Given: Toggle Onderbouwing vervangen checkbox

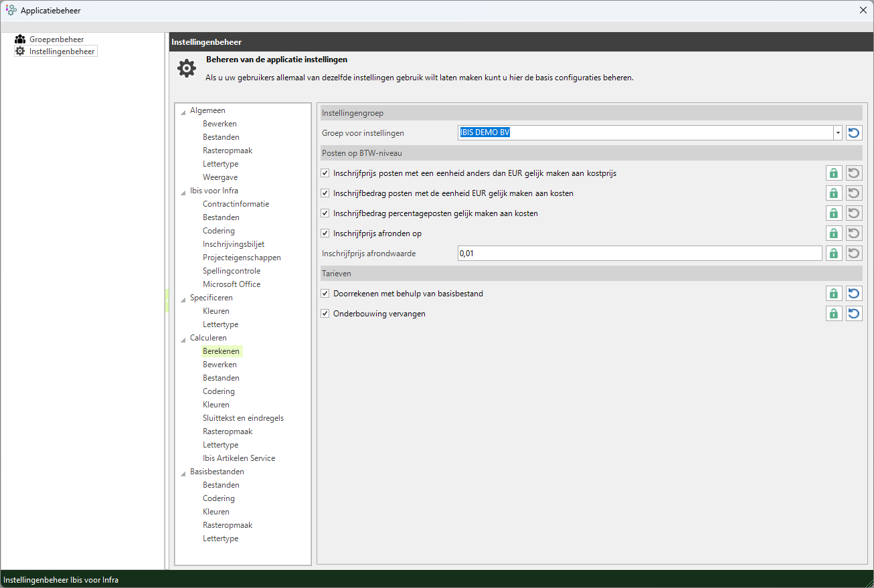Looking at the screenshot, I should tap(326, 314).
